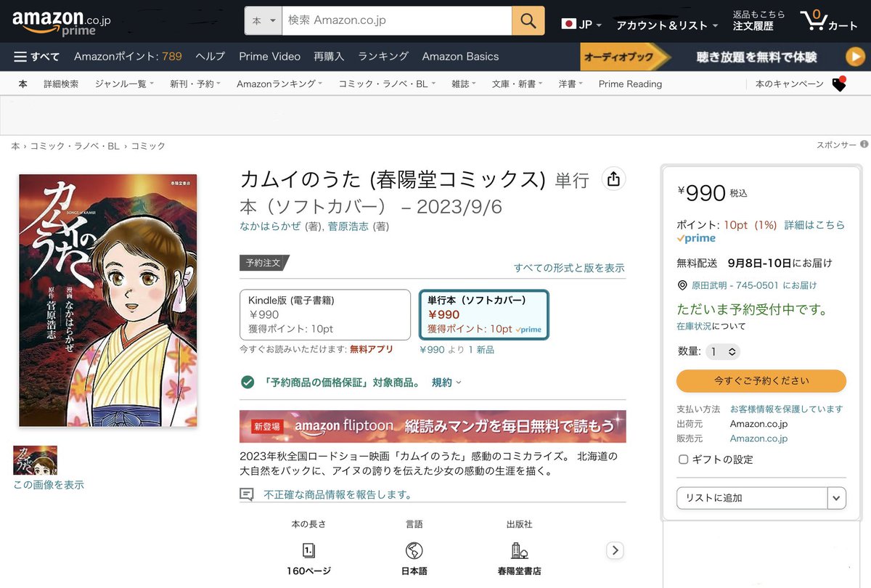Open Amazon Basics nav item
Screen dimensions: 871x588
(x=460, y=57)
